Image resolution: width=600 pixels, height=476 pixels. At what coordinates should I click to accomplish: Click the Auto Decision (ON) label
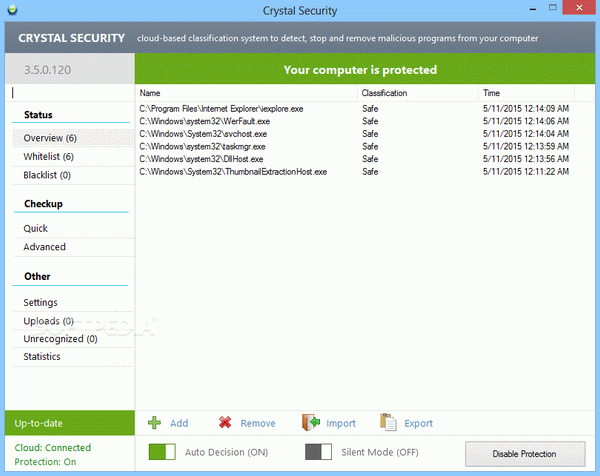click(x=227, y=452)
